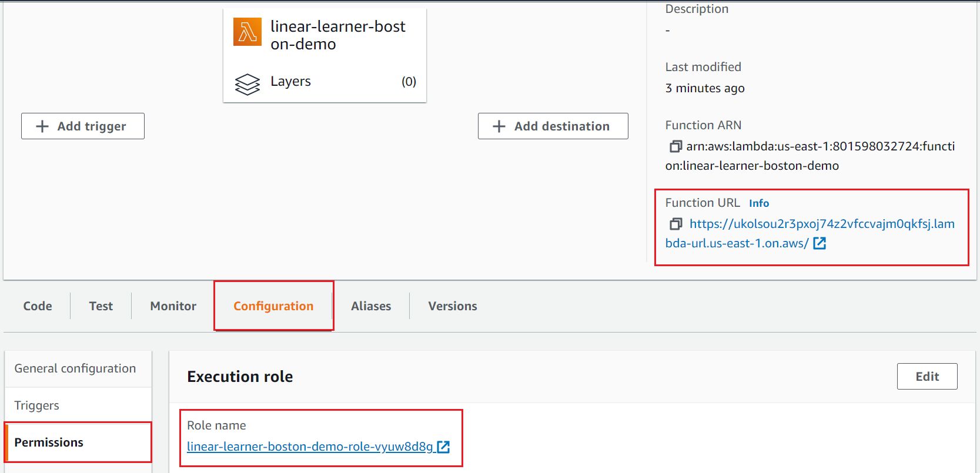
Task: Copy the Function URL with copy icon
Action: [x=676, y=224]
